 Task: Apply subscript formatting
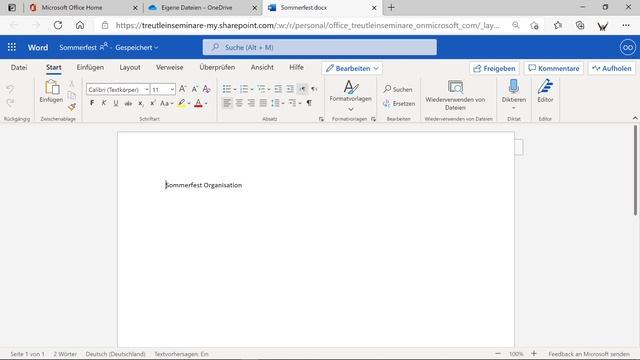[x=140, y=103]
